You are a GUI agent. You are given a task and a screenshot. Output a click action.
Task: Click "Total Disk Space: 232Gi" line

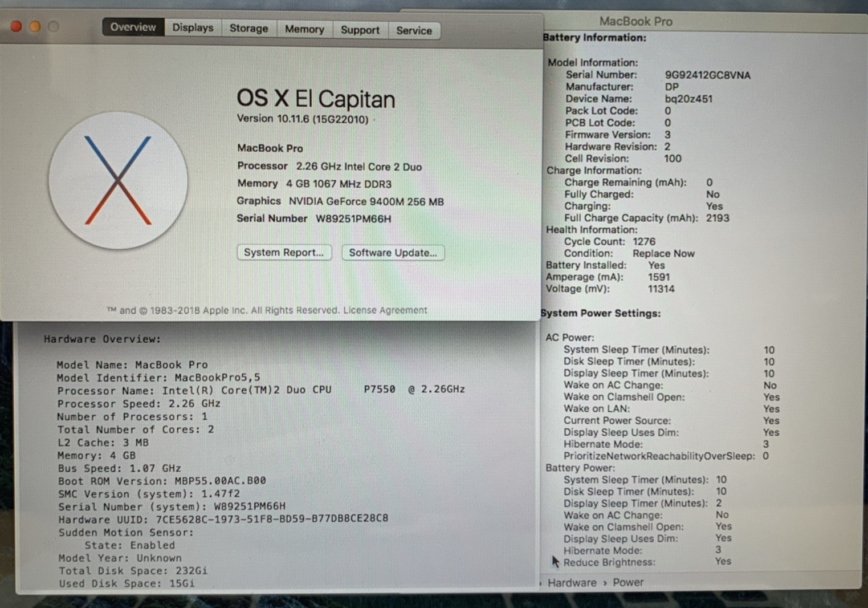tap(133, 571)
